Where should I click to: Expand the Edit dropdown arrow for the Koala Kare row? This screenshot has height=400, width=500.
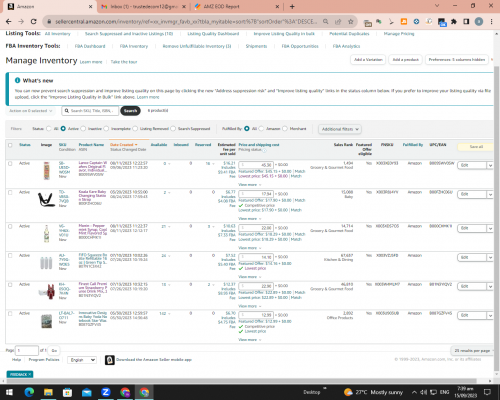[x=490, y=194]
